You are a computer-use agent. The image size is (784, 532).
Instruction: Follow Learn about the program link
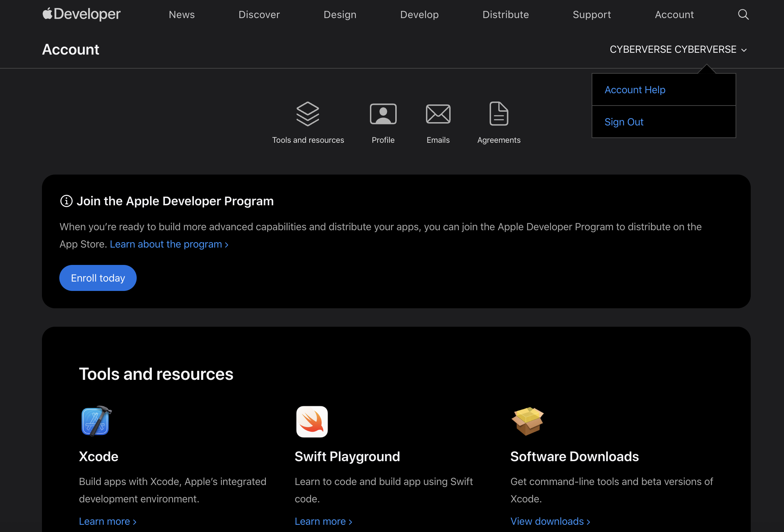(169, 244)
